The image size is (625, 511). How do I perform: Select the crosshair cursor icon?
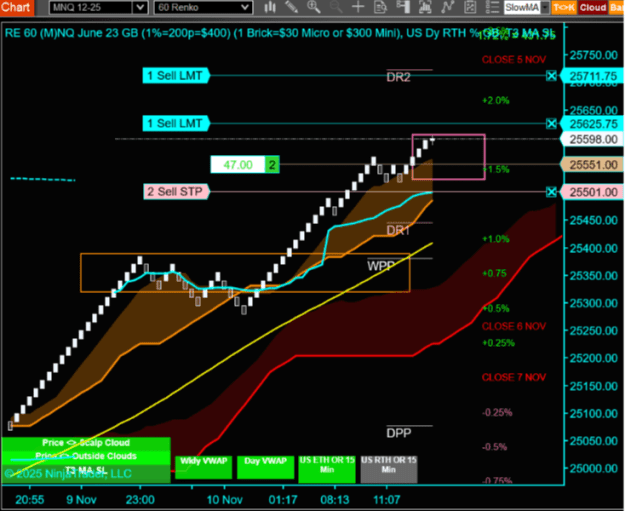pyautogui.click(x=358, y=7)
